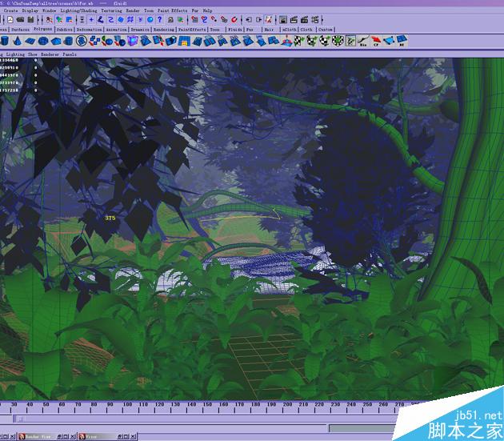Click the first checkered UV mapping icon
The height and width of the screenshot is (441, 504).
[x=299, y=41]
